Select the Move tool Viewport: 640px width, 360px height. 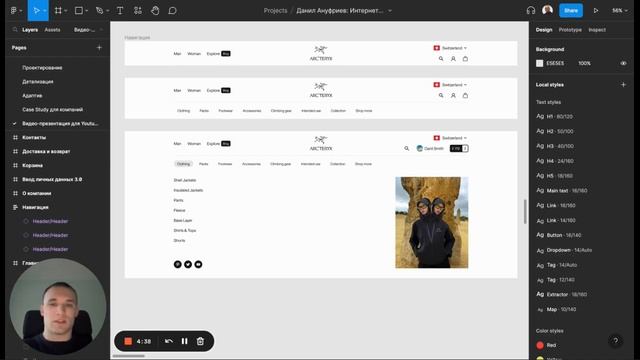pos(36,11)
